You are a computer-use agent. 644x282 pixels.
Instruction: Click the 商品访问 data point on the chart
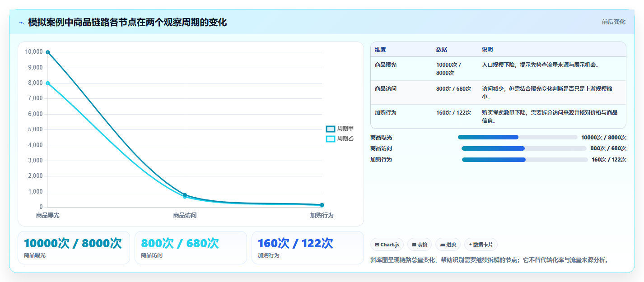click(x=185, y=195)
